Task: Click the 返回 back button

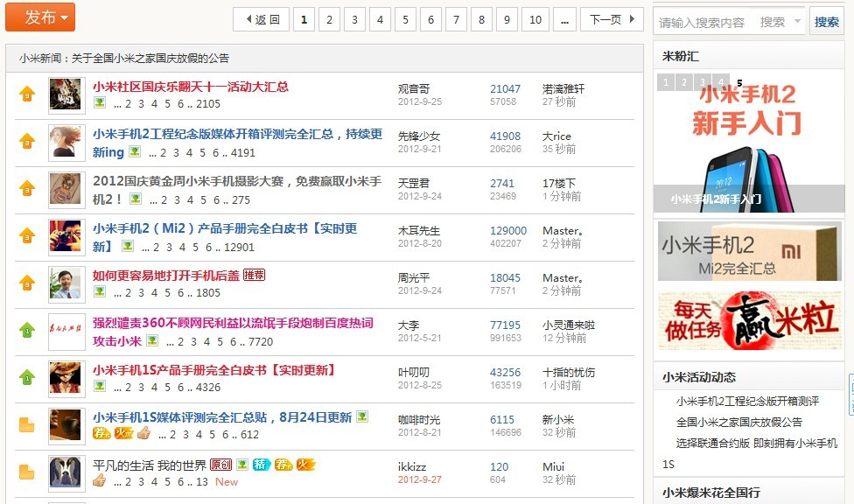Action: [x=262, y=19]
